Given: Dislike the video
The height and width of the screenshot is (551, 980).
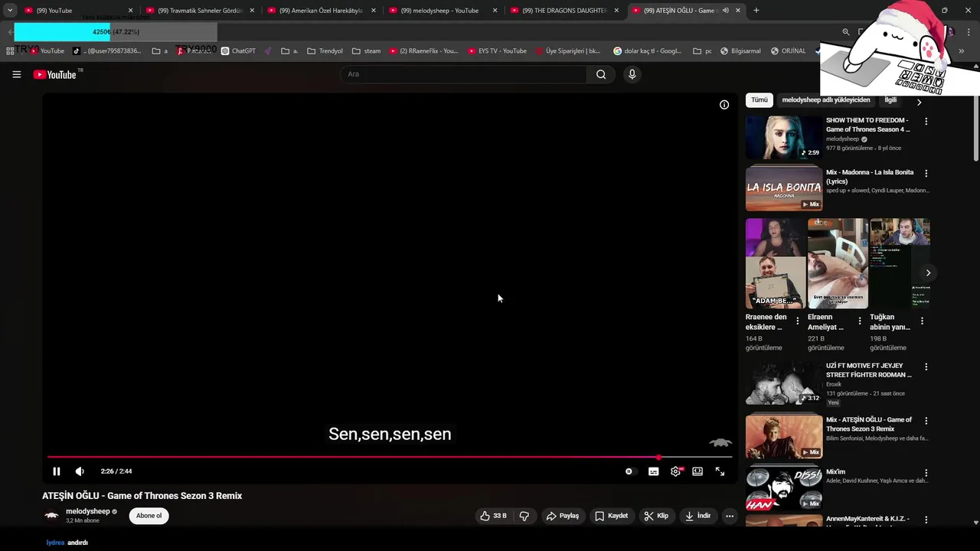Looking at the screenshot, I should [524, 516].
